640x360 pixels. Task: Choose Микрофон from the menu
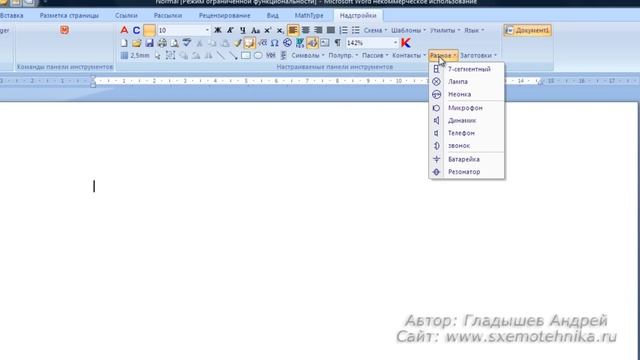click(467, 108)
